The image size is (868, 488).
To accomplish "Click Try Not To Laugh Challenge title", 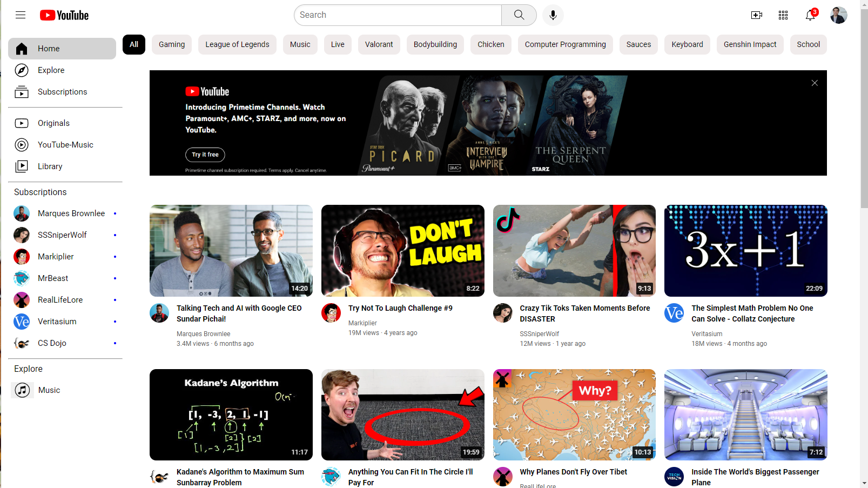I will point(400,308).
